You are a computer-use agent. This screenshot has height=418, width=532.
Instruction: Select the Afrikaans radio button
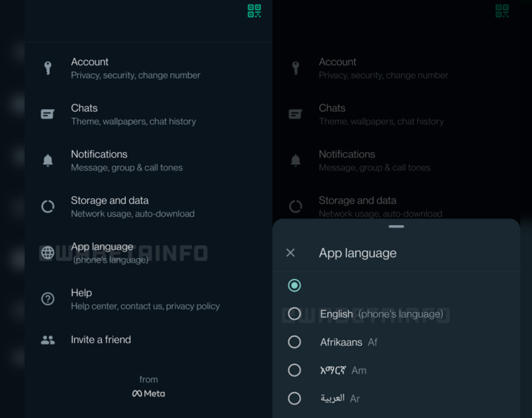click(x=295, y=342)
